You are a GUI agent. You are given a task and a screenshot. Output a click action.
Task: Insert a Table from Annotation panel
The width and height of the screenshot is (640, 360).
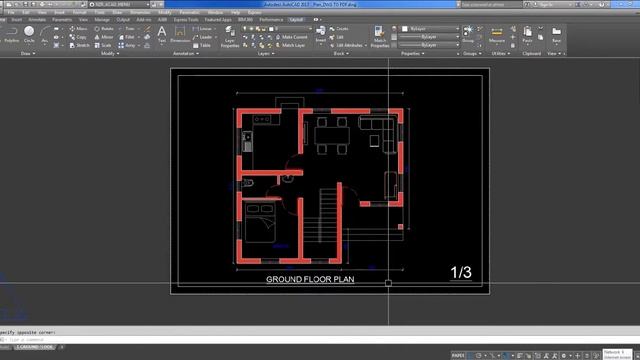click(x=202, y=45)
